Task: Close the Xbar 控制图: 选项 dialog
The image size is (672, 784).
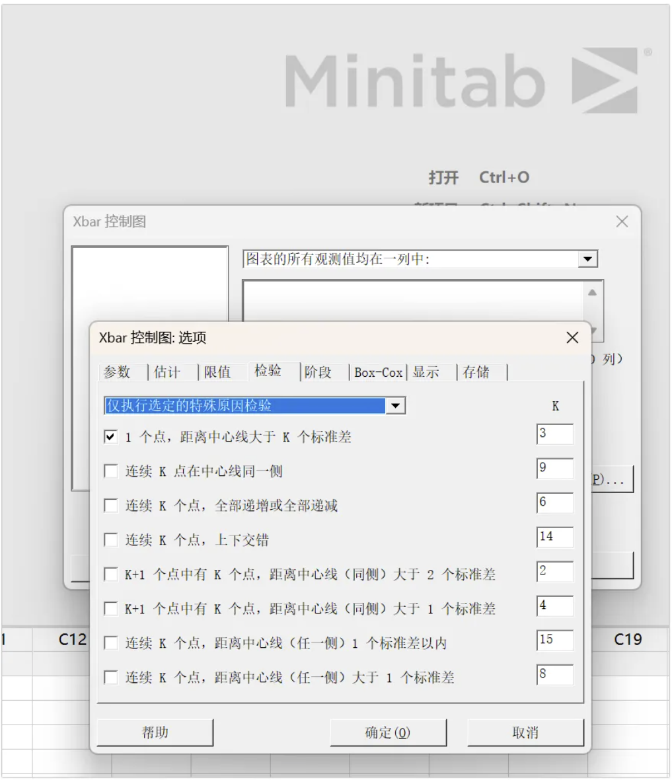Action: [572, 338]
